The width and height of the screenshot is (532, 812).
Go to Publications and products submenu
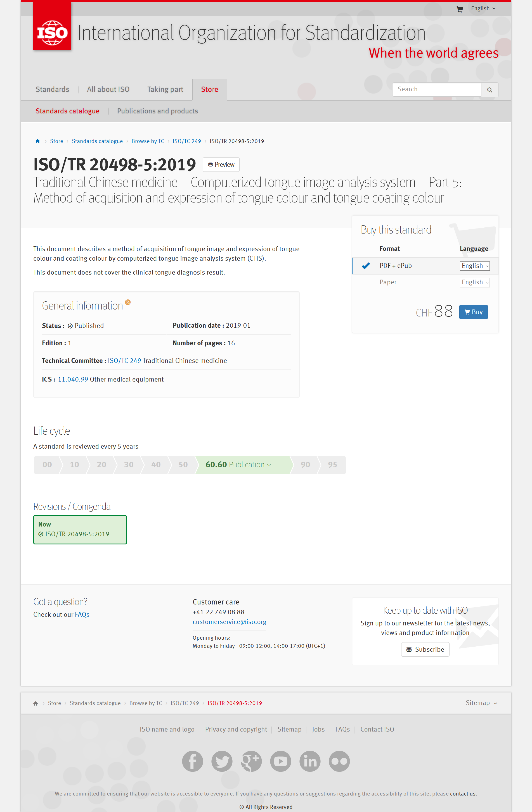(x=157, y=111)
